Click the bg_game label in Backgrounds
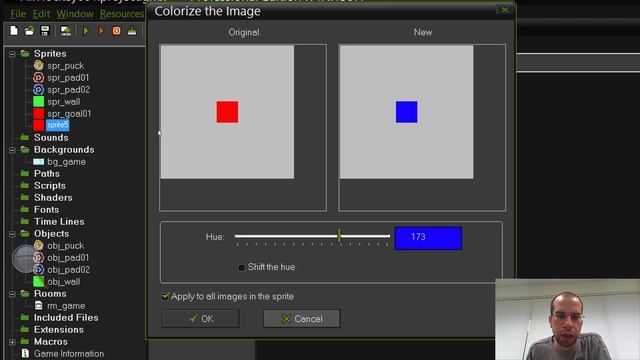This screenshot has width=640, height=360. (67, 162)
